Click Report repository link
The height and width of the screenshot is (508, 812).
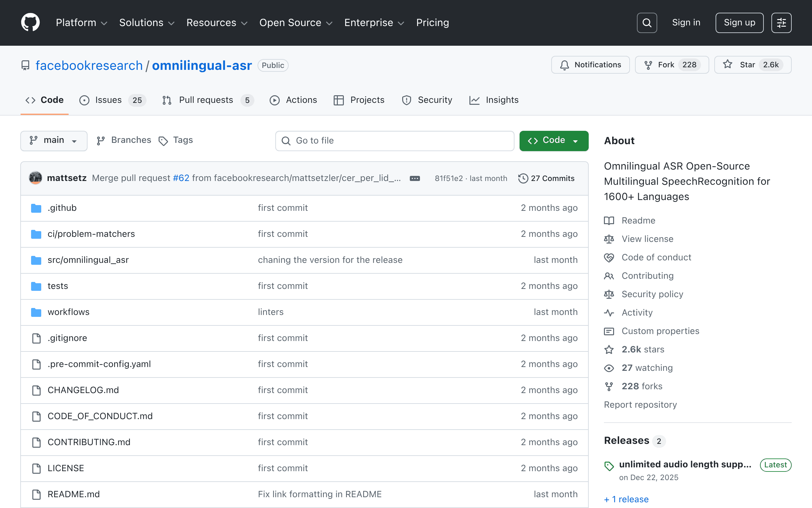(640, 405)
